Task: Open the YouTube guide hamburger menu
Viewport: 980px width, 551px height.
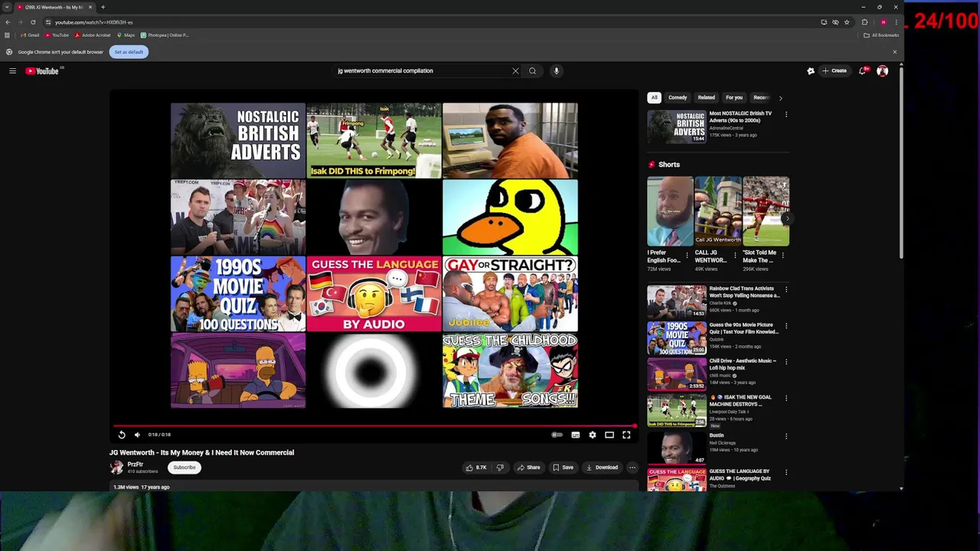Action: coord(12,71)
